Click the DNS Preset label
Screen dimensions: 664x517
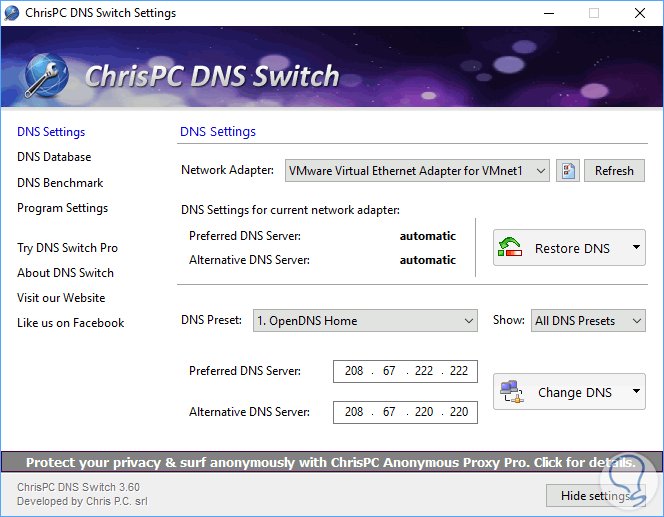coord(211,320)
